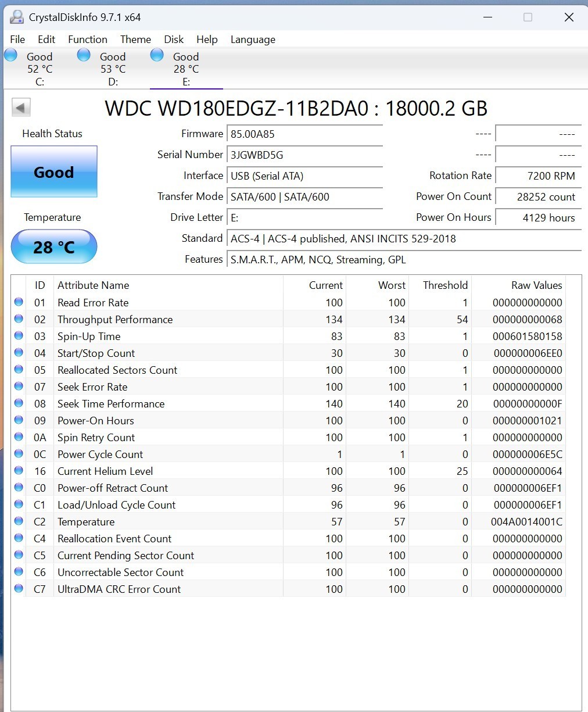Open the Language menu
The width and height of the screenshot is (588, 712).
click(253, 40)
